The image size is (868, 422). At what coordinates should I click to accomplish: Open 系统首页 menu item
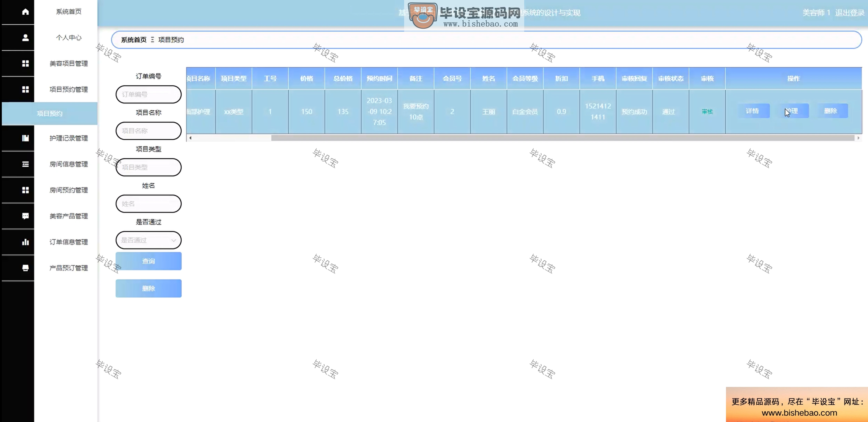69,12
